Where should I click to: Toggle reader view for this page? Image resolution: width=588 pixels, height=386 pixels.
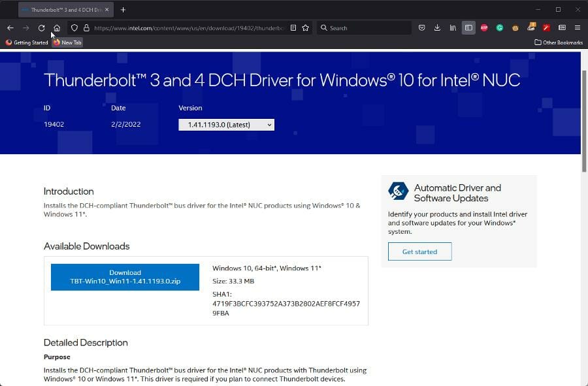click(x=293, y=27)
